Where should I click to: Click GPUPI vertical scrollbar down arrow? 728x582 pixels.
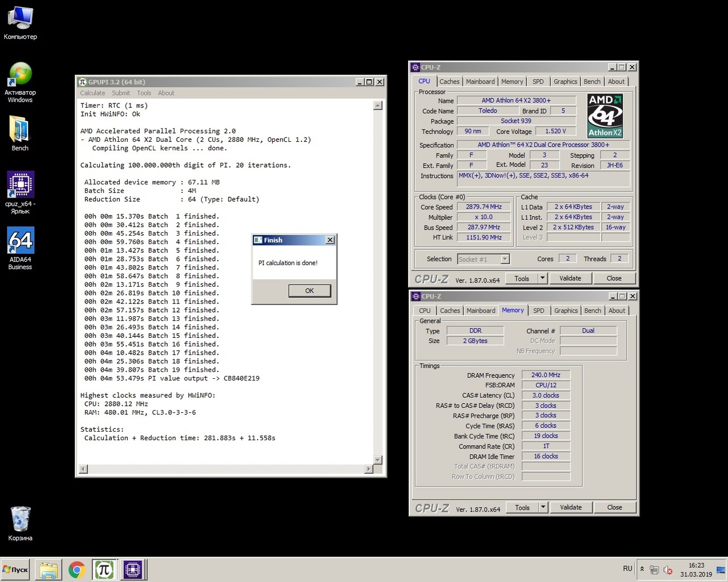click(x=378, y=460)
